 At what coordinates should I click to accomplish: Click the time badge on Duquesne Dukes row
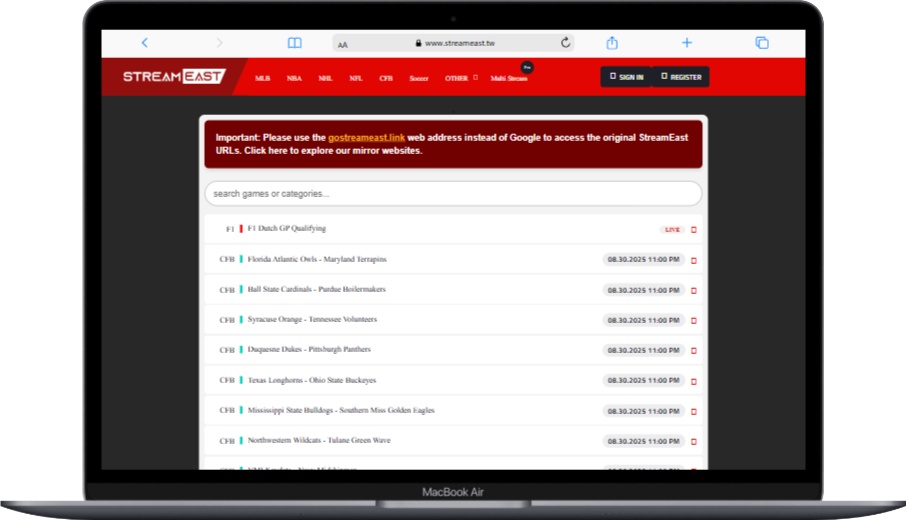point(643,350)
